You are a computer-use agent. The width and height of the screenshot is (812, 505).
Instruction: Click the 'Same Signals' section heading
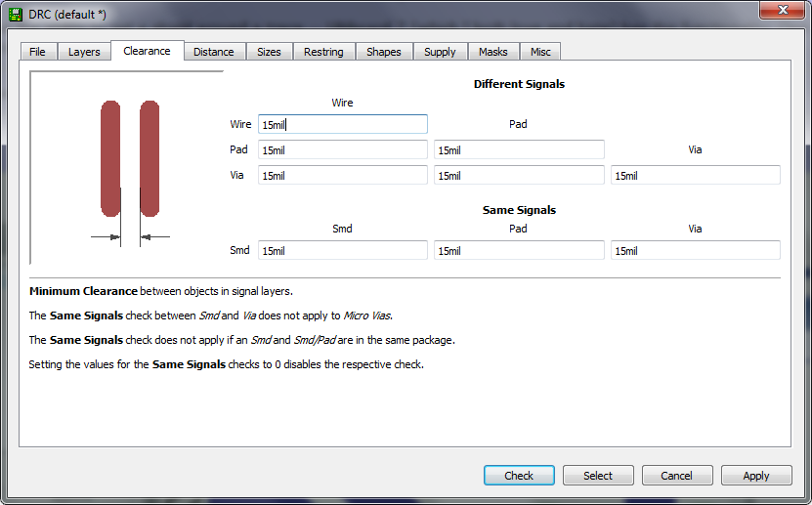point(519,210)
